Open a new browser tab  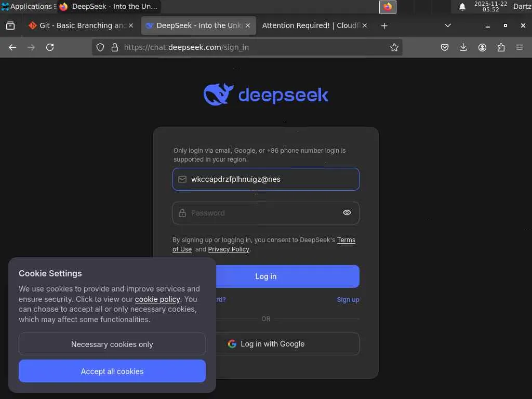pyautogui.click(x=384, y=26)
